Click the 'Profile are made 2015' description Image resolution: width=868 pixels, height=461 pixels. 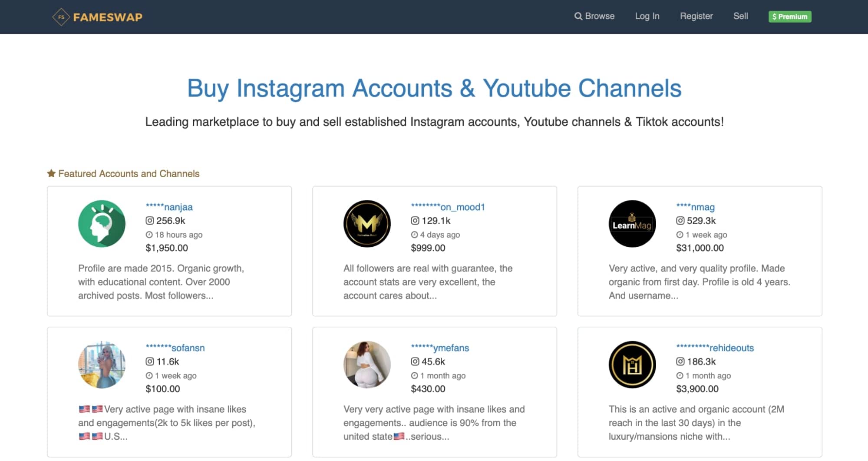pyautogui.click(x=161, y=282)
